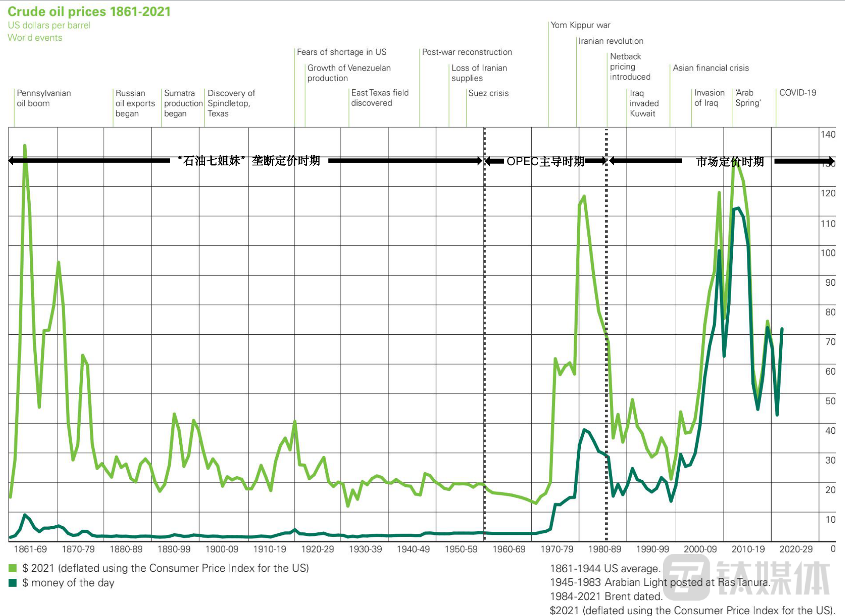The height and width of the screenshot is (616, 845).
Task: Click the 市场定价时期 period label
Action: pyautogui.click(x=730, y=162)
